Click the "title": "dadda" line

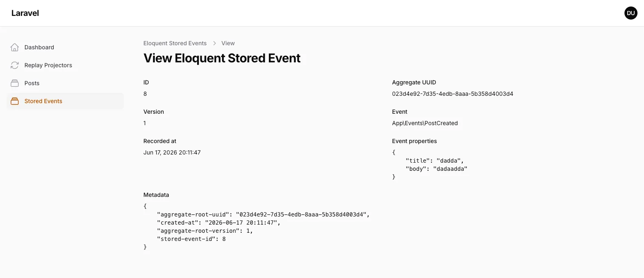(435, 161)
